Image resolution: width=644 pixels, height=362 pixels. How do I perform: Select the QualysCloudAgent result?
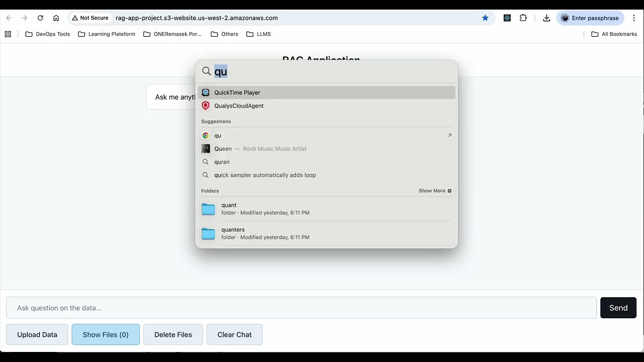point(327,106)
